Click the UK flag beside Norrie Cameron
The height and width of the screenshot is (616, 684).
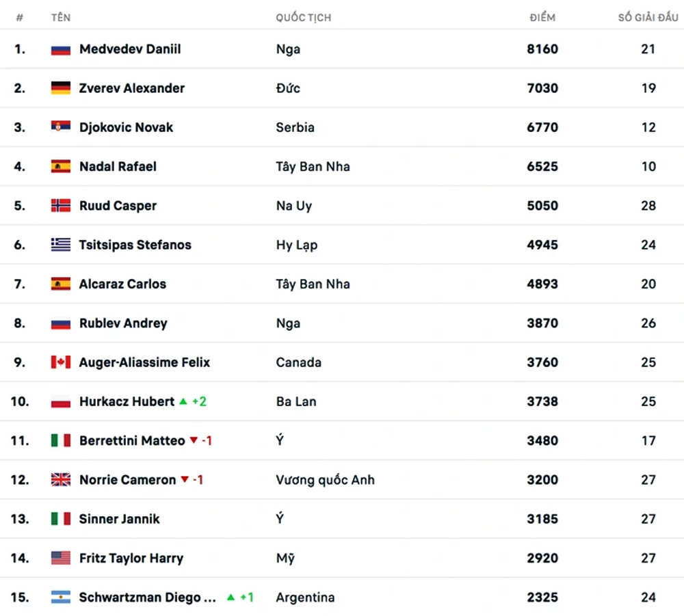61,479
